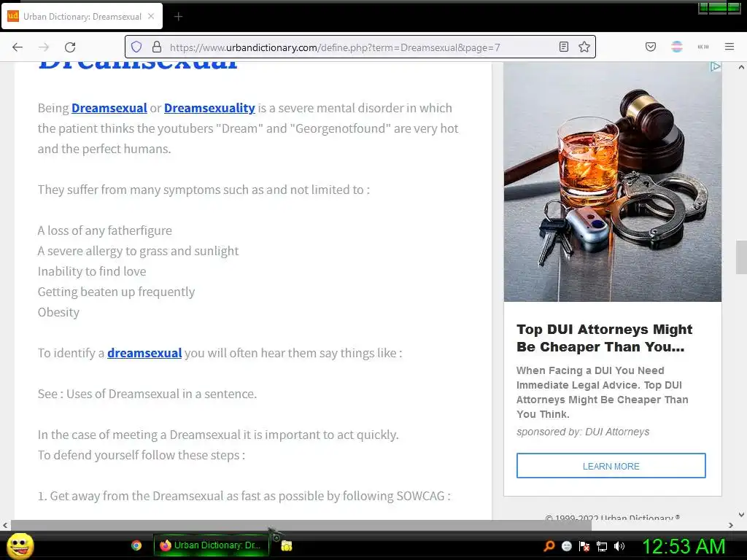The image size is (747, 560).
Task: Open the flag with red X tray icon
Action: pos(584,546)
